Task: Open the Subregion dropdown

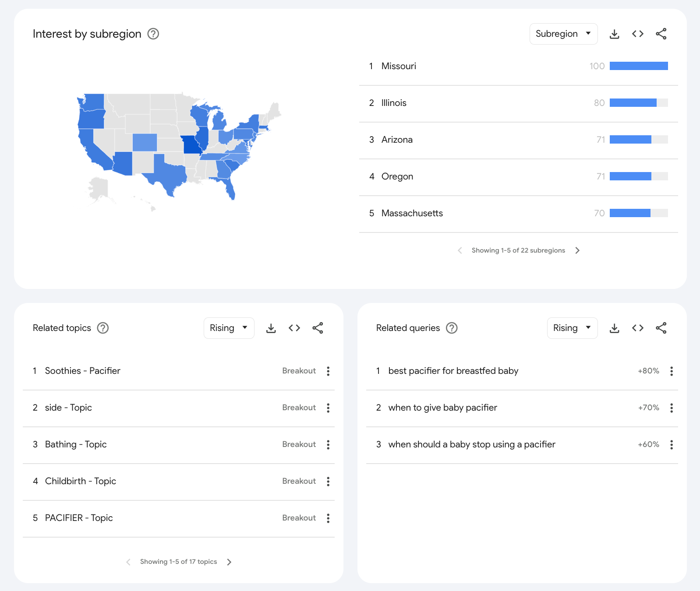Action: pos(563,34)
